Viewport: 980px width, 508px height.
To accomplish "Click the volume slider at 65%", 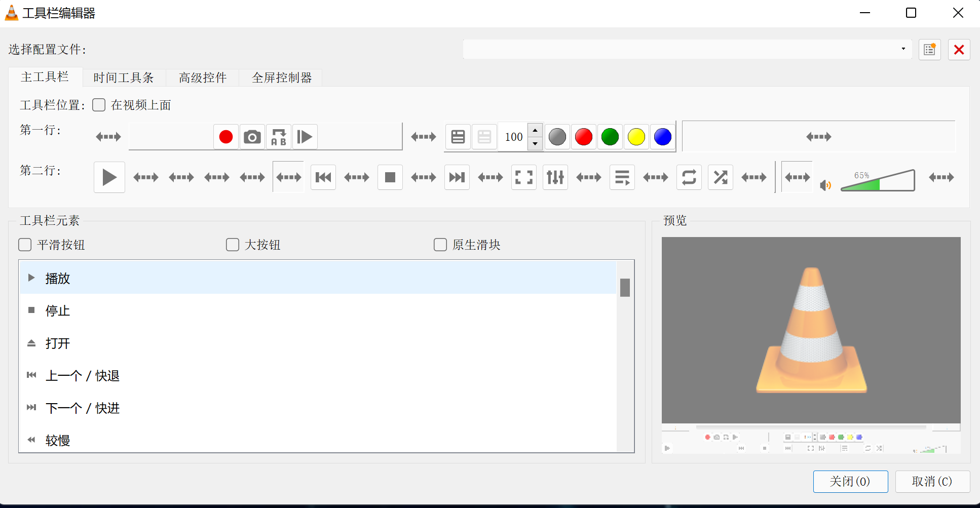I will click(x=878, y=180).
